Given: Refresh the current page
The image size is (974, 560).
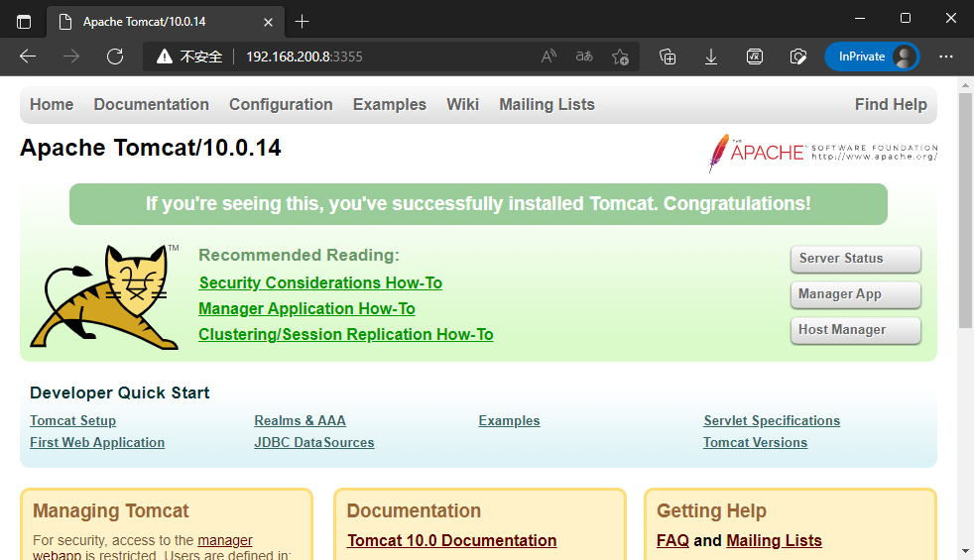Looking at the screenshot, I should click(115, 56).
